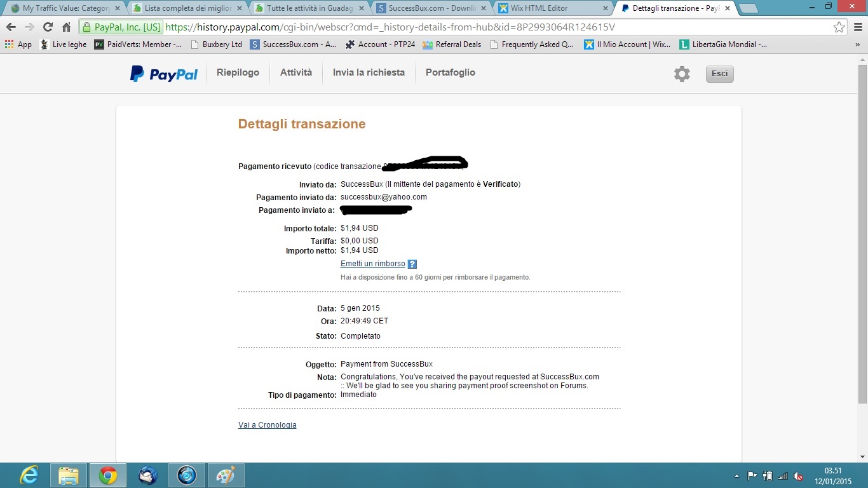
Task: Open SuccessBux.com bookmark in bookmarks bar
Action: point(293,44)
